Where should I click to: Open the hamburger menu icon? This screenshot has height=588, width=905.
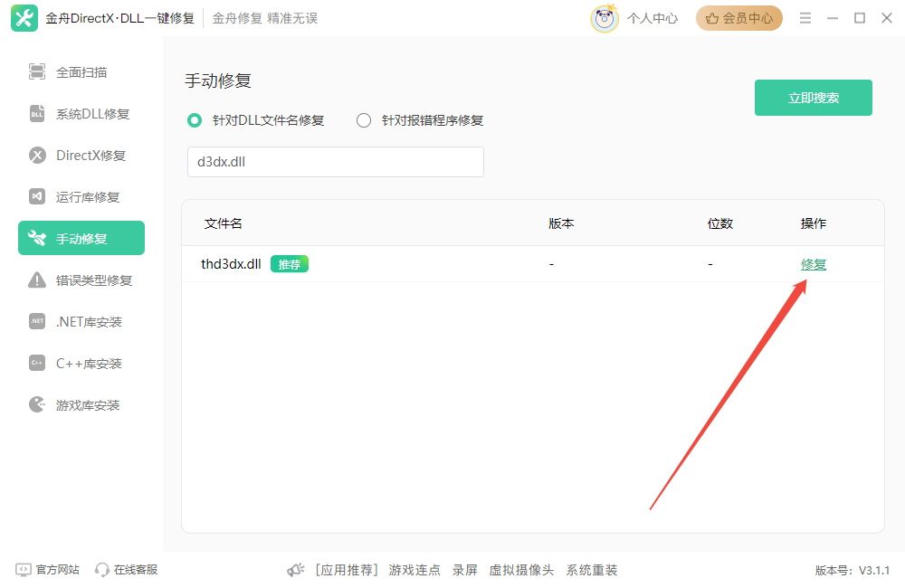tap(805, 18)
